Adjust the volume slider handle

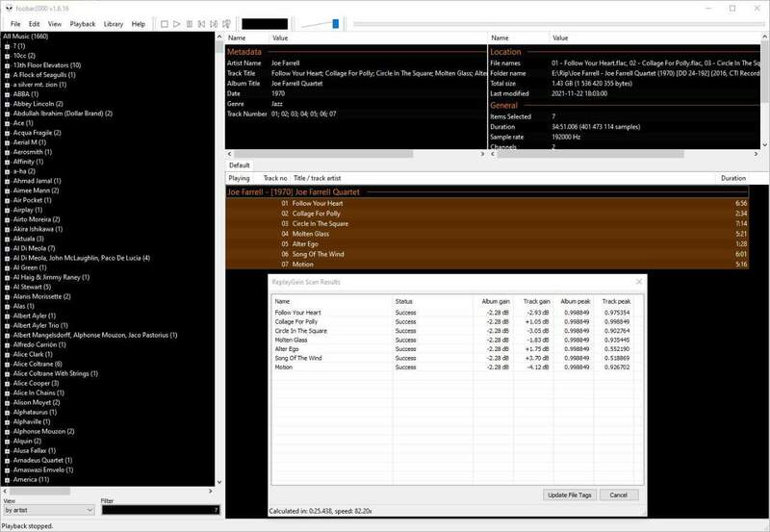coord(334,23)
